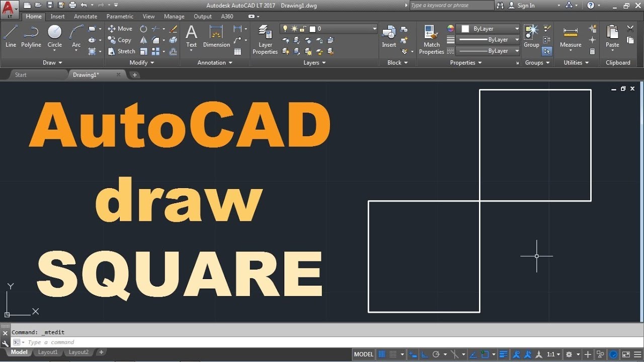The width and height of the screenshot is (644, 362).
Task: Click the Help question mark icon
Action: tap(591, 5)
